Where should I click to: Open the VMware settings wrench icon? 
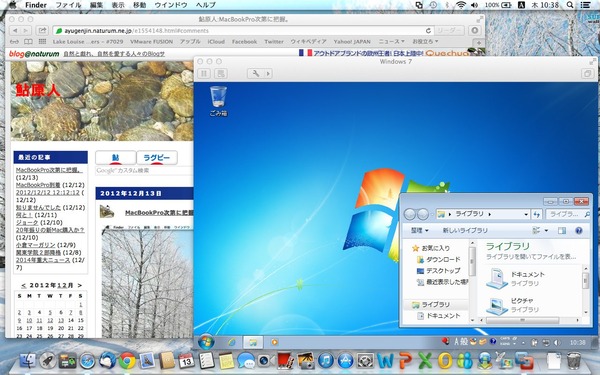[x=255, y=73]
